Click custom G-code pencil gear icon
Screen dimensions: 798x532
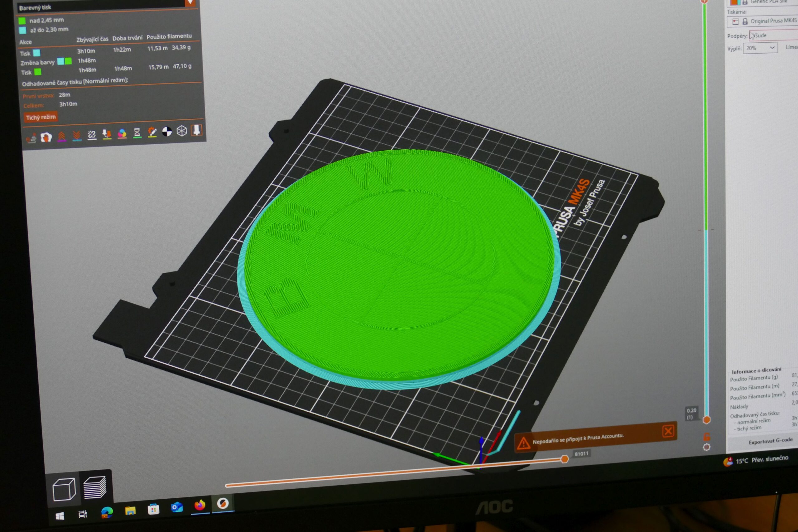click(x=152, y=132)
